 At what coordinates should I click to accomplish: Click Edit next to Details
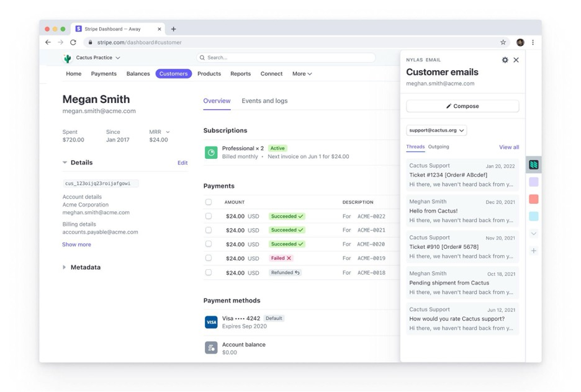(182, 163)
